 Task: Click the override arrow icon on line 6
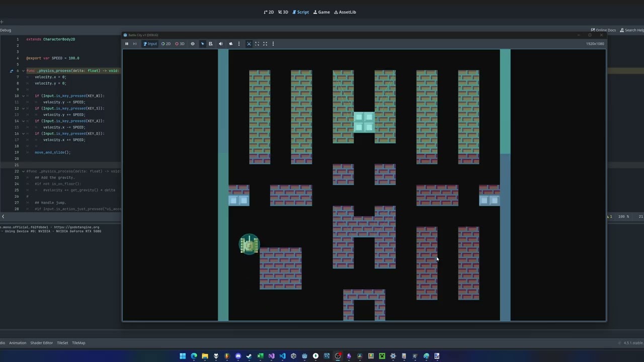12,71
